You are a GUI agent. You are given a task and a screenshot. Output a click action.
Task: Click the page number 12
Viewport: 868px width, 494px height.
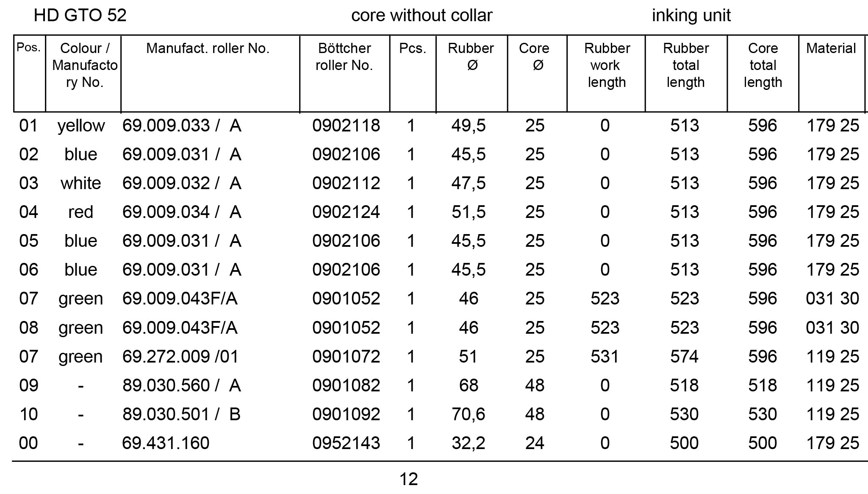click(408, 479)
